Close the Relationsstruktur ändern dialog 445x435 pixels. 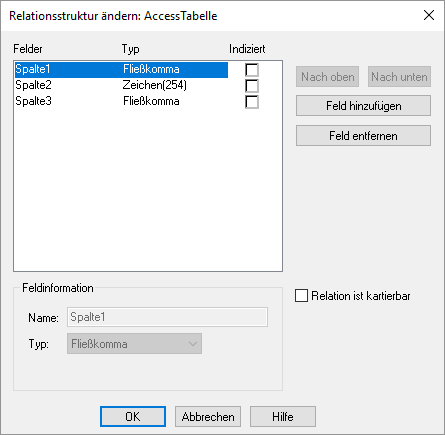tap(429, 15)
